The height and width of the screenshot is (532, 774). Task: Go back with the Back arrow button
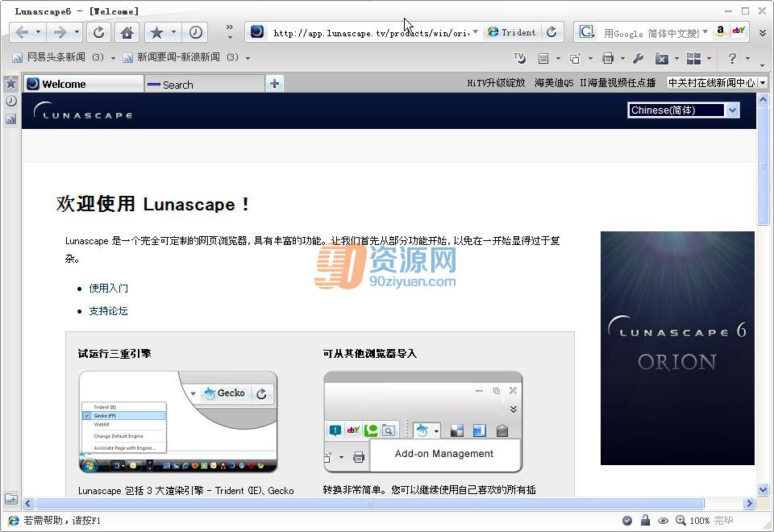coord(21,32)
